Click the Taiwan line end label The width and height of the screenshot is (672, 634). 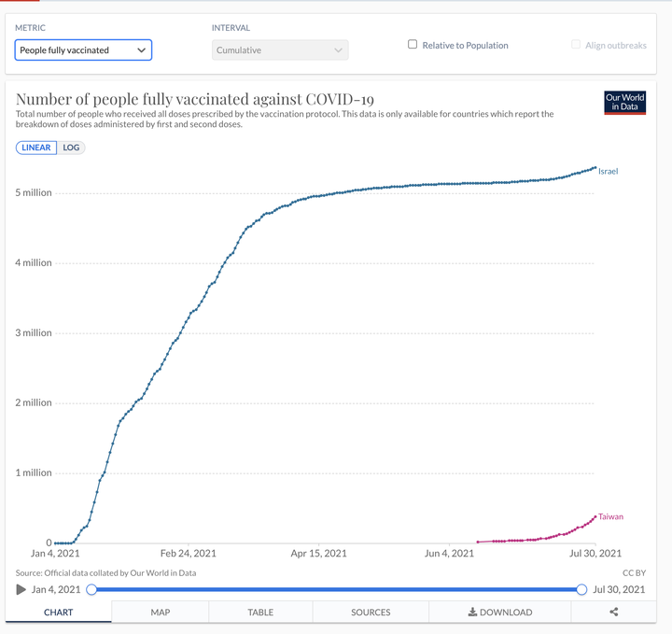coord(610,516)
